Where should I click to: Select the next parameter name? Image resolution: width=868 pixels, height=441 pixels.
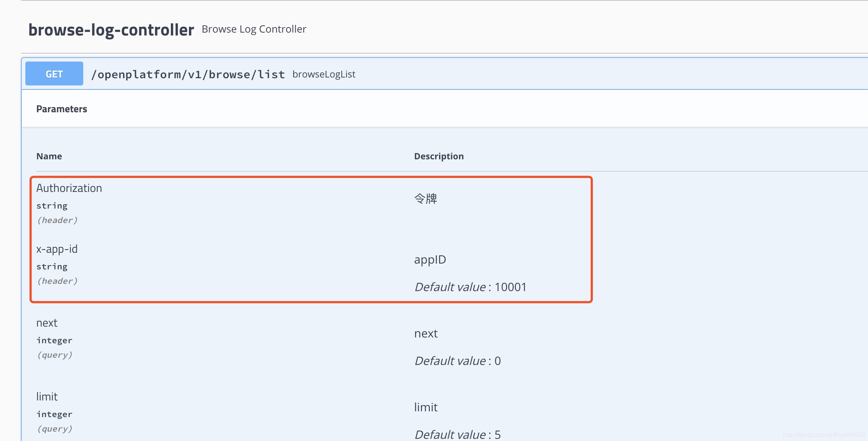[x=47, y=323]
